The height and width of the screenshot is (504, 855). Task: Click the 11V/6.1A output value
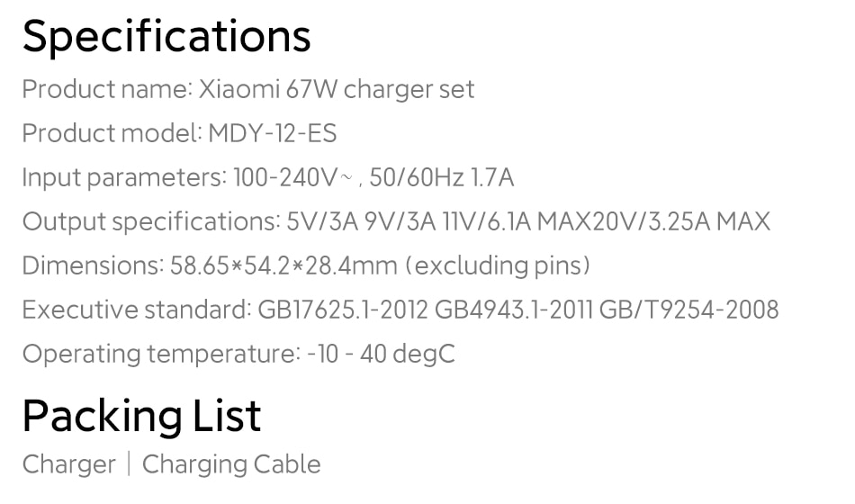coord(487,222)
